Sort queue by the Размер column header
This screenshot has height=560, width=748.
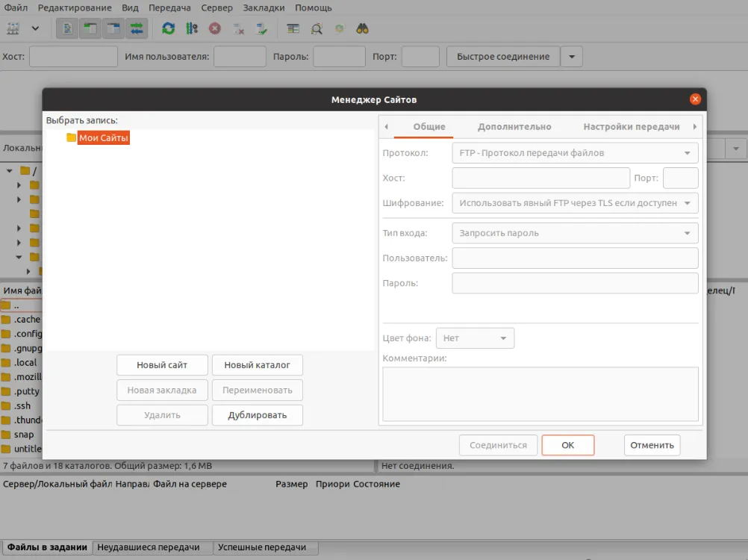[x=292, y=484]
